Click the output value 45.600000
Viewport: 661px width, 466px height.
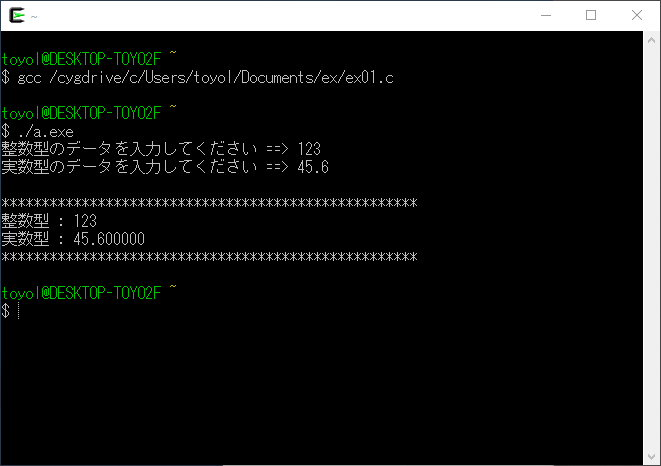109,239
